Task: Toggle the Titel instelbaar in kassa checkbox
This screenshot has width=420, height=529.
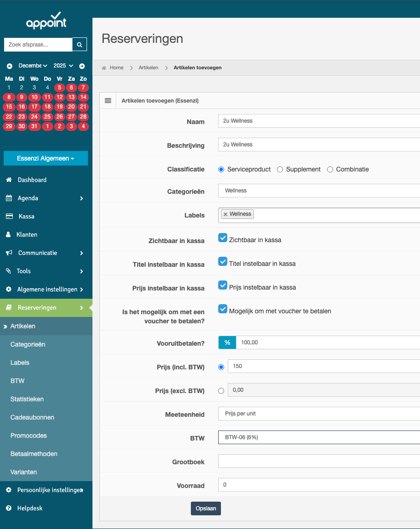Action: 223,261
